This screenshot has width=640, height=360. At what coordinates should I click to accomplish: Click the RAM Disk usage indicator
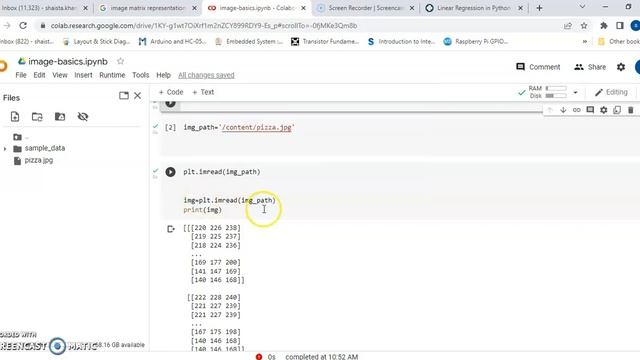coord(548,92)
